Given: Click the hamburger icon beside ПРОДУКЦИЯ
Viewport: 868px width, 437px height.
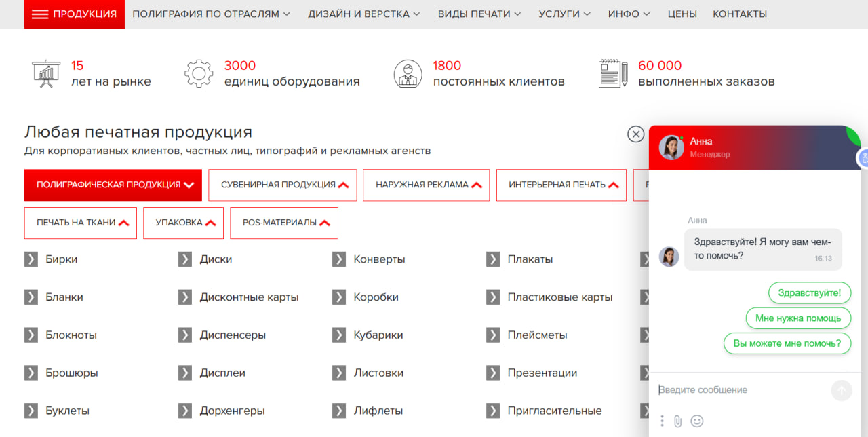Looking at the screenshot, I should [40, 14].
